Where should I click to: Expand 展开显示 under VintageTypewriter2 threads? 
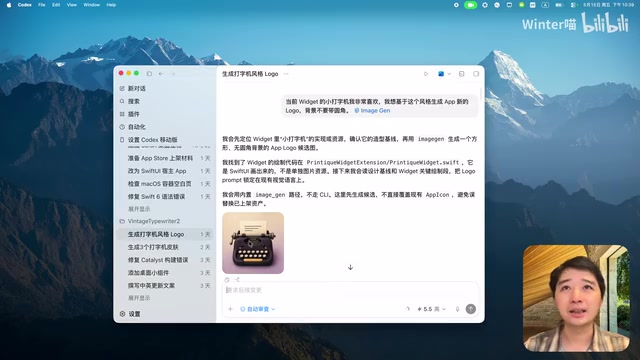tap(139, 298)
